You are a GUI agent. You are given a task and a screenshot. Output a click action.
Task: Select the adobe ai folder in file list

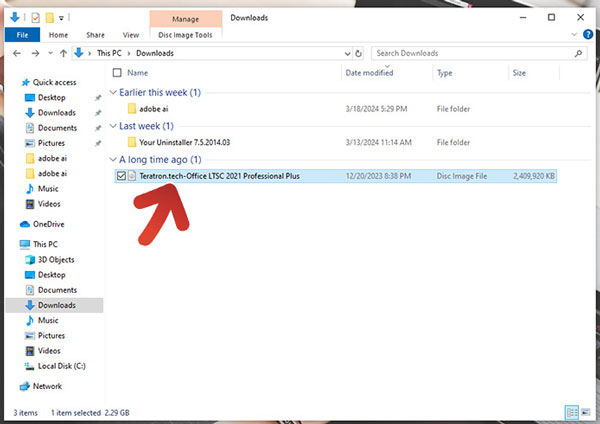pyautogui.click(x=153, y=109)
